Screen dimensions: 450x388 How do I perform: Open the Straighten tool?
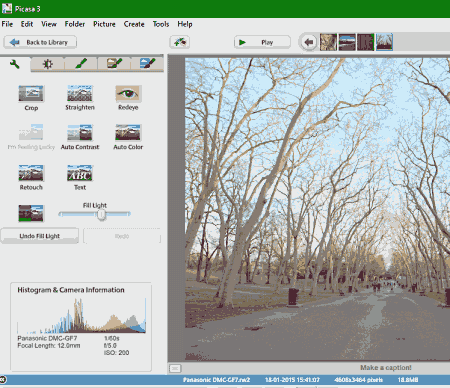pos(80,93)
